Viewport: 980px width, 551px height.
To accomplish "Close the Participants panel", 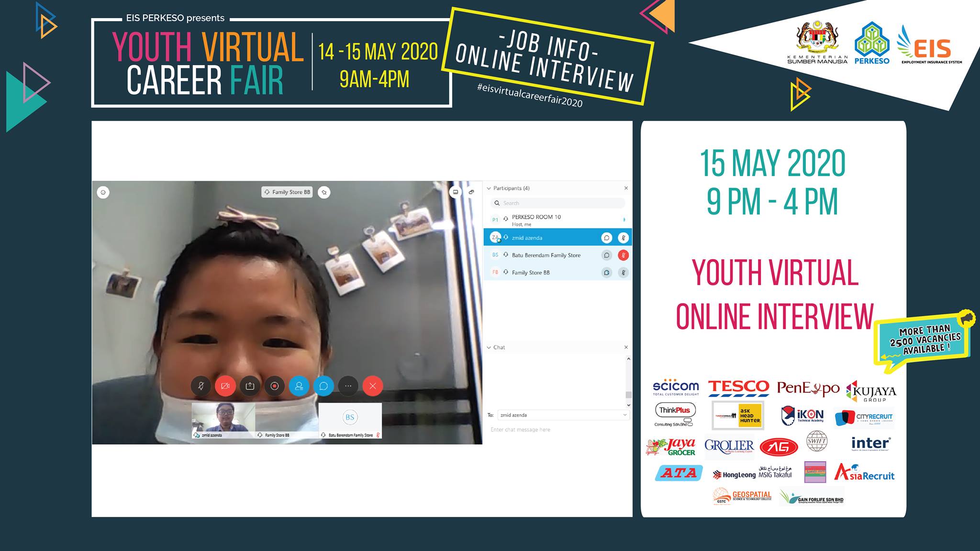I will [626, 188].
